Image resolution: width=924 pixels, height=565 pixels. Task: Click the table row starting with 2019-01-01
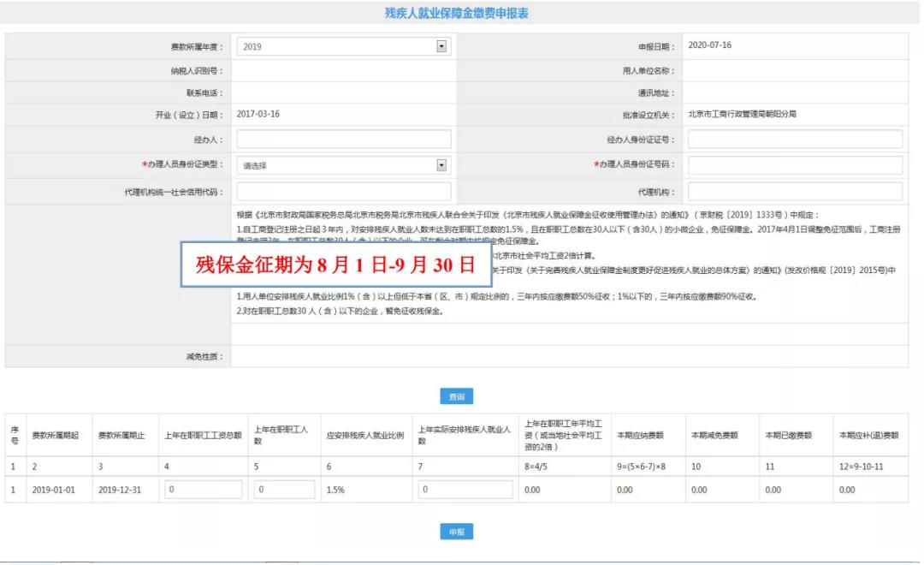51,487
